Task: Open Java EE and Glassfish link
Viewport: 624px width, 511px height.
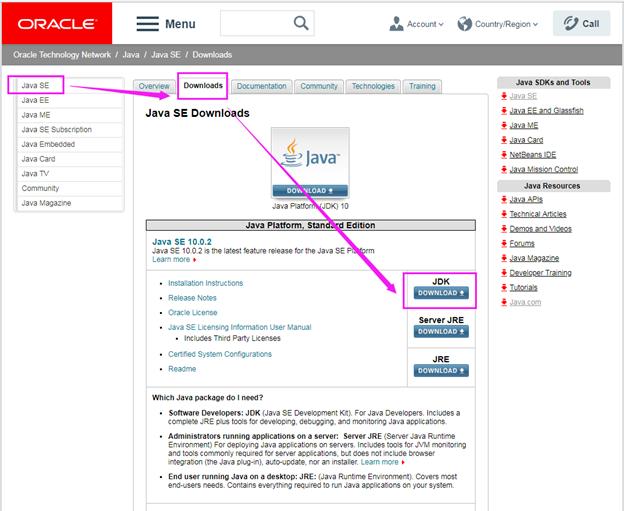Action: (546, 111)
